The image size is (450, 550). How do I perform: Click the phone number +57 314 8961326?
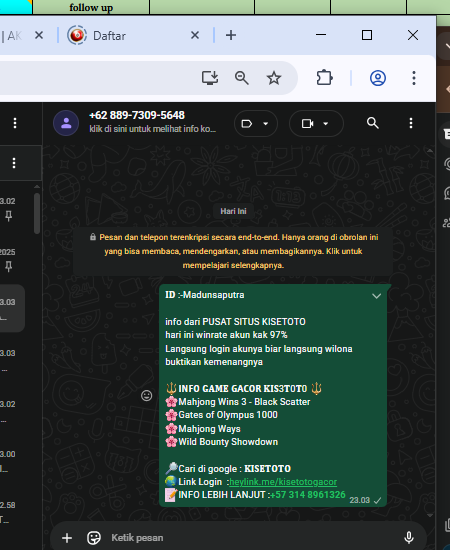coord(308,495)
